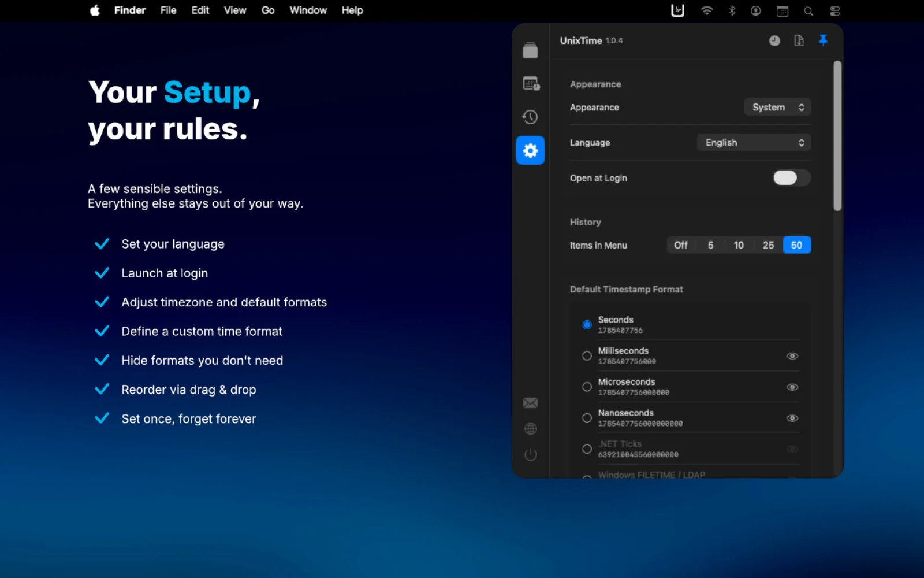Select the .NET Ticks format radio
Screen dimensions: 924x578
pos(587,449)
